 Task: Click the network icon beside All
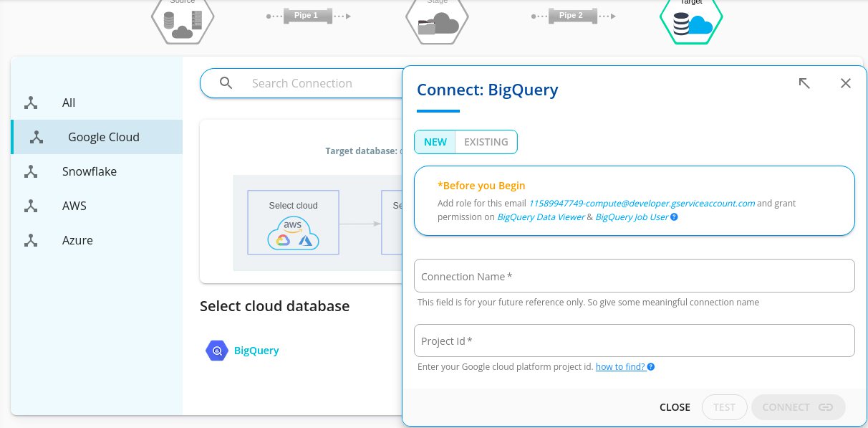tap(31, 103)
